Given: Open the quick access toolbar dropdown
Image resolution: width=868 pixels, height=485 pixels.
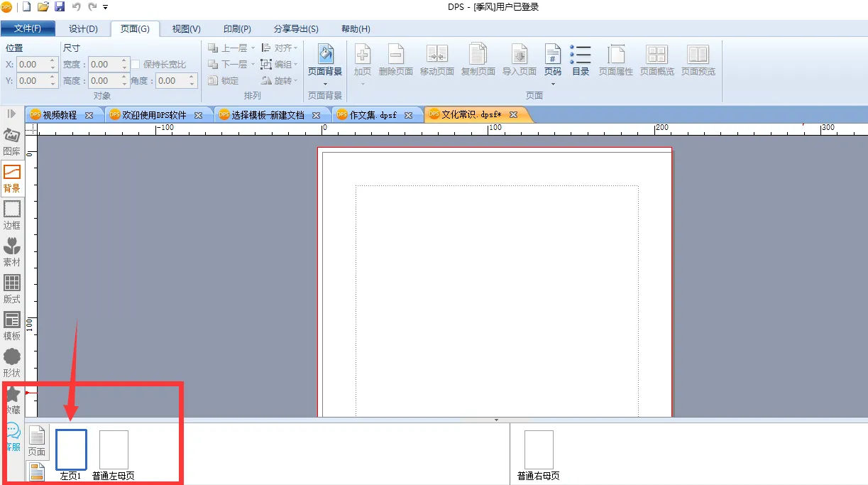Looking at the screenshot, I should tap(106, 7).
